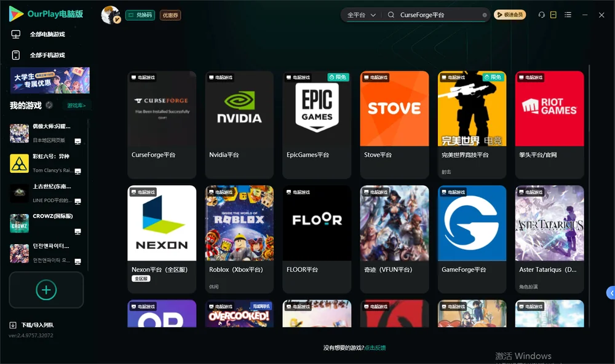Click the blue side panel arrow at right edge
615x364 pixels.
(611, 293)
